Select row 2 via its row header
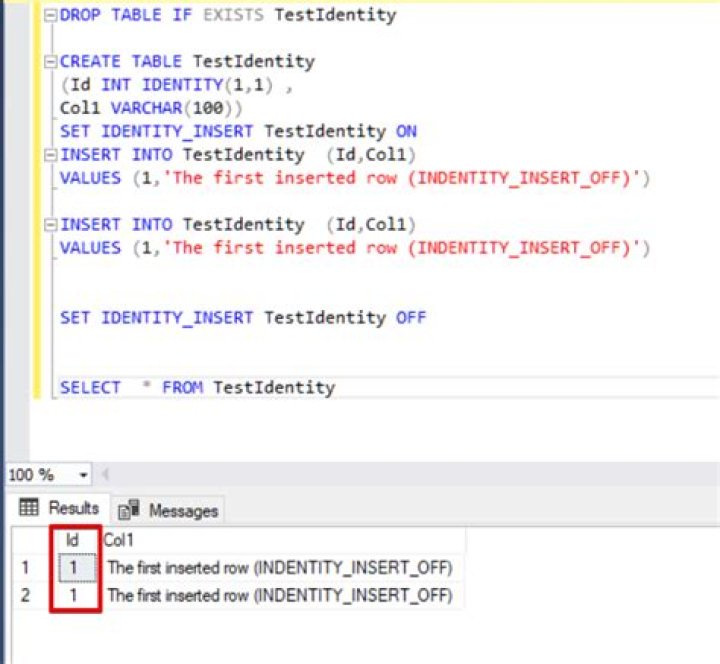 coord(26,596)
